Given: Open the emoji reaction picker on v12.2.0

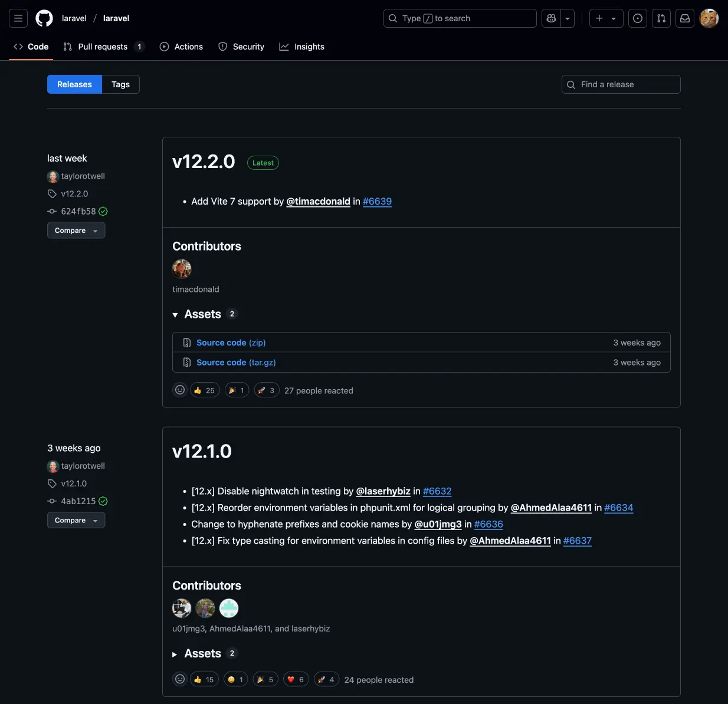Looking at the screenshot, I should point(180,390).
